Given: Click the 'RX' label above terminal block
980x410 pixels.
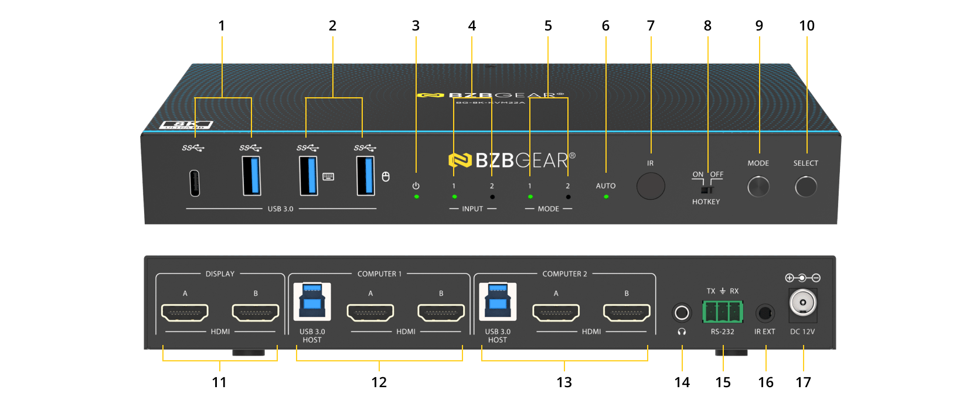Looking at the screenshot, I should point(734,291).
